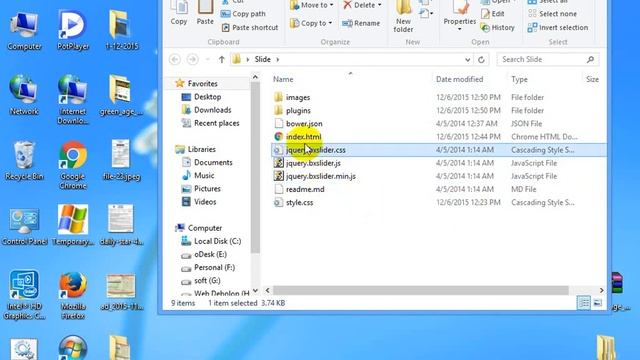The image size is (640, 360).
Task: Select the jquery.bxslider.min.js file
Action: 320,176
